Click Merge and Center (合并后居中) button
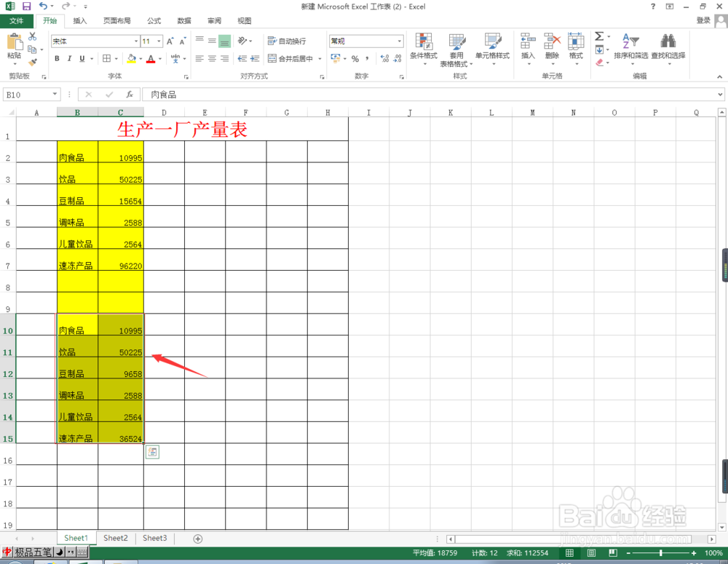 click(x=290, y=59)
